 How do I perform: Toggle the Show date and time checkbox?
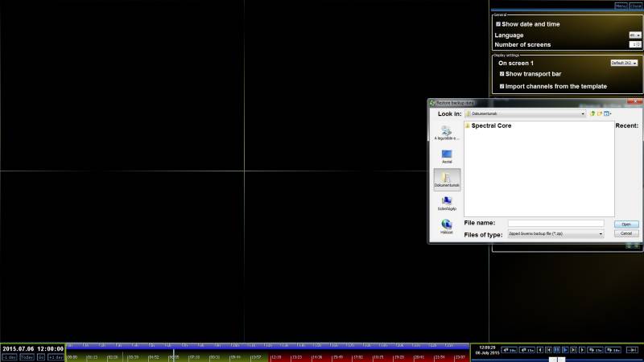[x=498, y=24]
